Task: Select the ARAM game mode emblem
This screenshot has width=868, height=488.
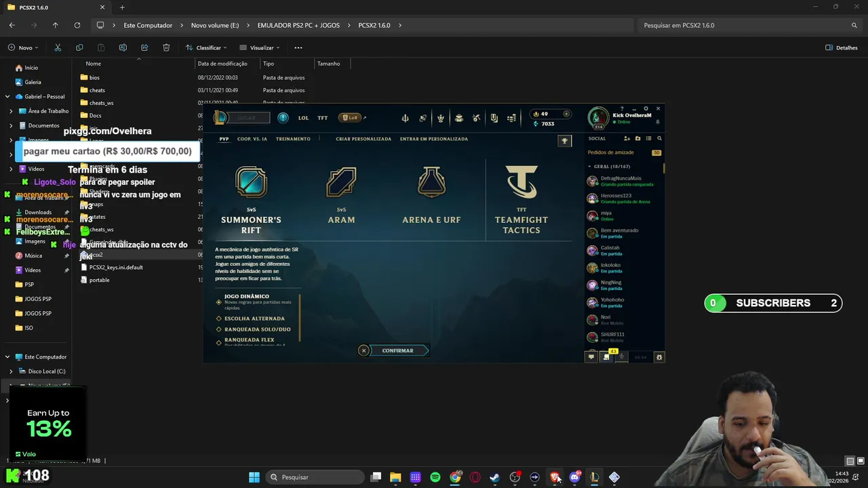Action: tap(341, 182)
